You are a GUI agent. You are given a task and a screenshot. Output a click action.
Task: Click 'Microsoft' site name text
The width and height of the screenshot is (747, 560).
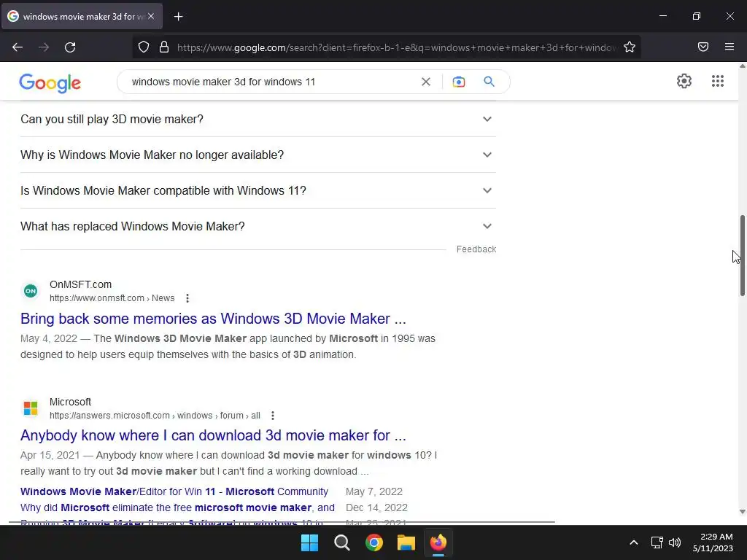tap(70, 402)
